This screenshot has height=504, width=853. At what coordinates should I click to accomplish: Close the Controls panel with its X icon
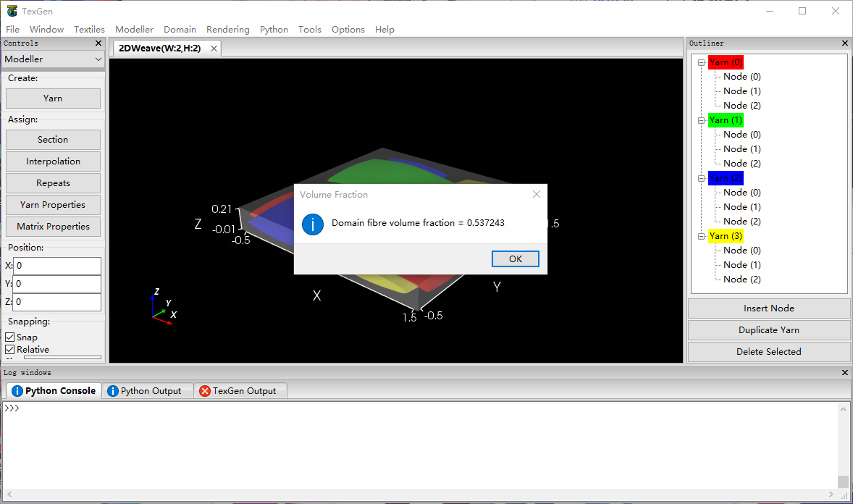coord(98,43)
